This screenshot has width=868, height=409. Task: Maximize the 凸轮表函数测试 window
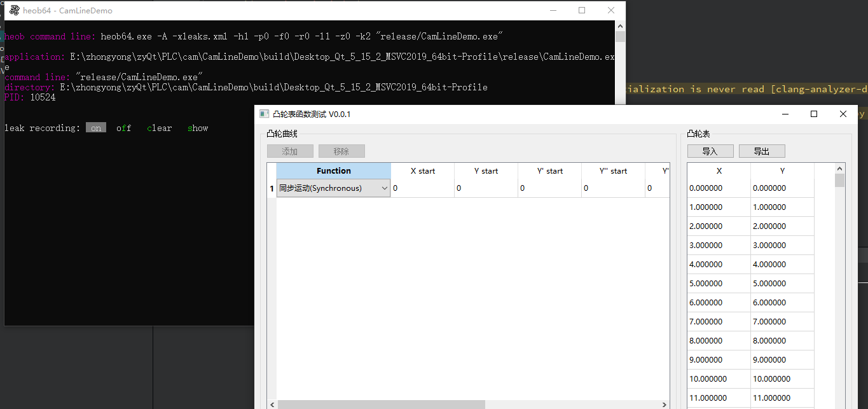814,114
